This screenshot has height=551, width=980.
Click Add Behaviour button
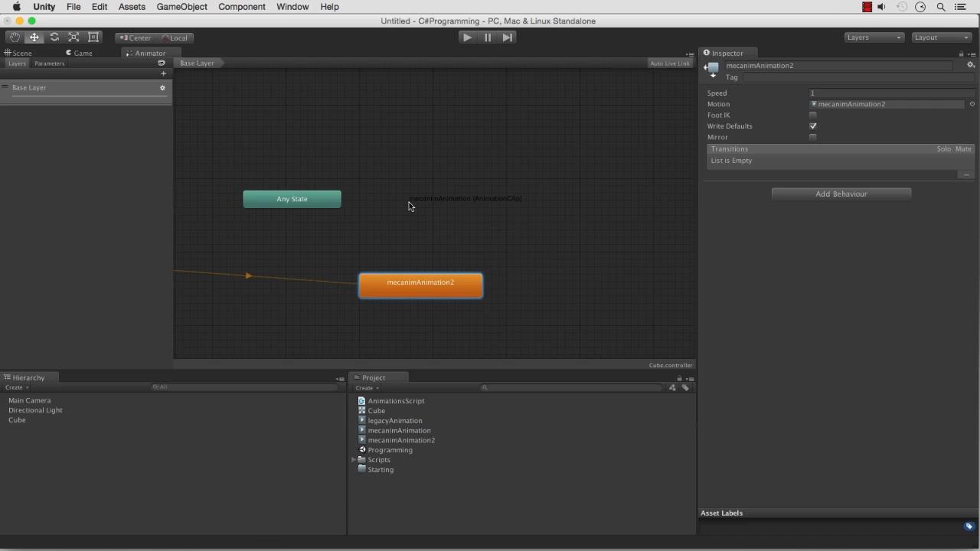click(841, 194)
